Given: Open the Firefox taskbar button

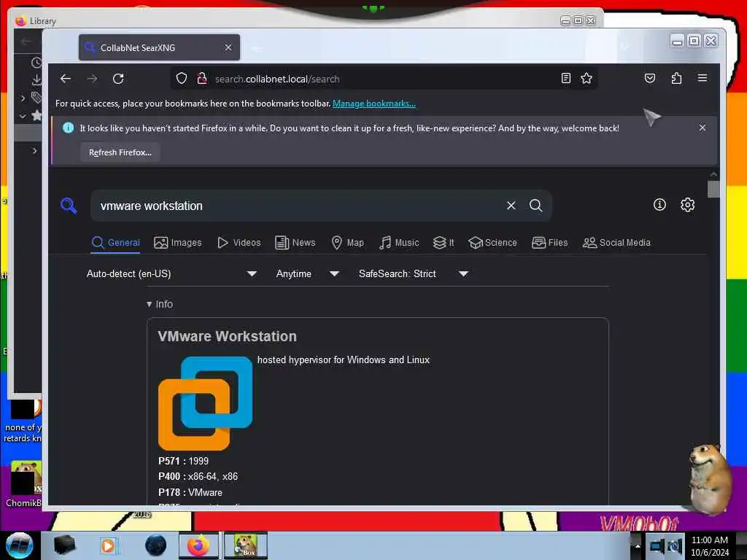Looking at the screenshot, I should (198, 545).
